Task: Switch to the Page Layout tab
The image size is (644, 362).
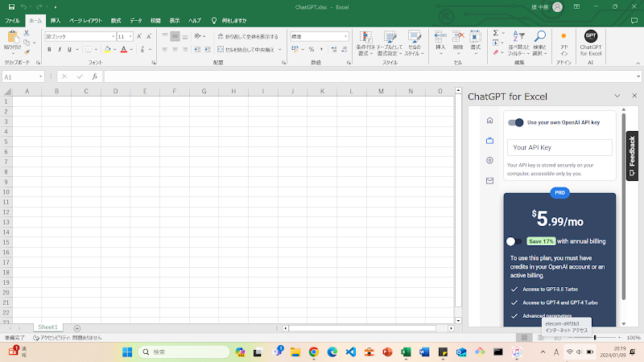Action: [x=85, y=21]
